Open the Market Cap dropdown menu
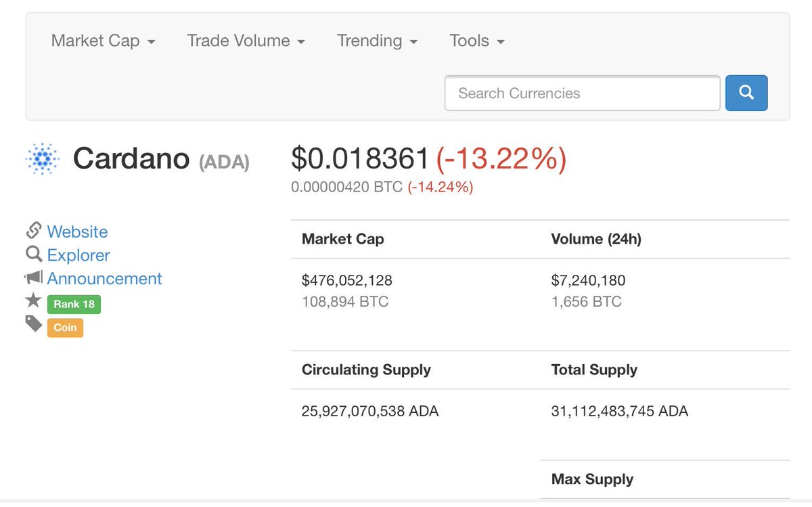Screen dimensions: 812x507 [x=104, y=41]
